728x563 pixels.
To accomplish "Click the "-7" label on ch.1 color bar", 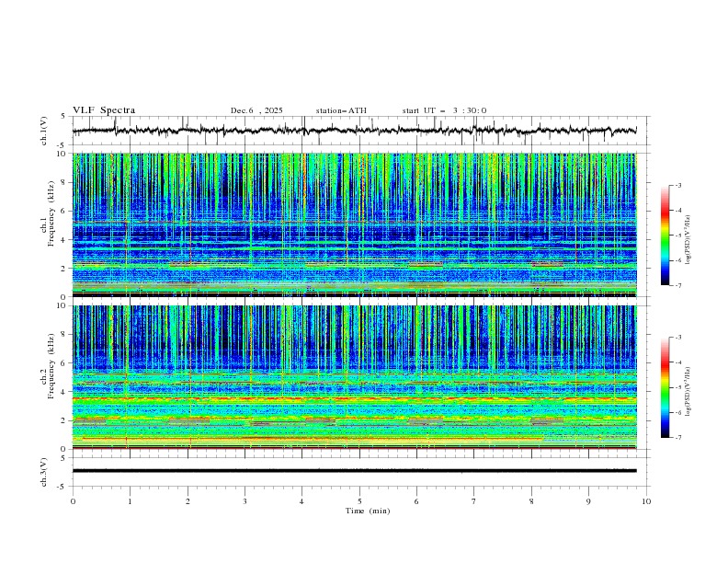I will pos(677,285).
